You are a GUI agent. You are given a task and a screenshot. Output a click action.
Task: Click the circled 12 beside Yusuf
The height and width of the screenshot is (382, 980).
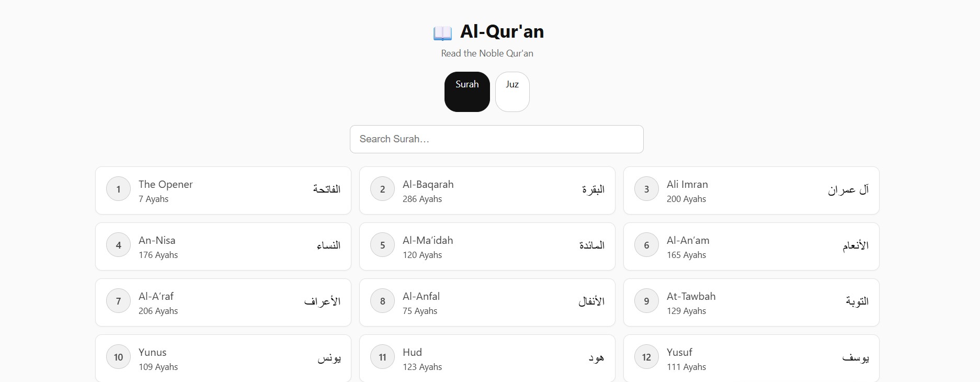click(x=646, y=356)
